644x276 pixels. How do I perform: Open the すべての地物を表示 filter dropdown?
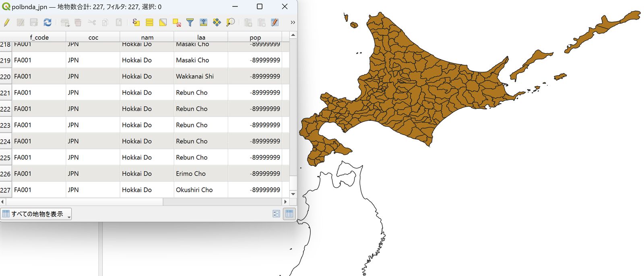(36, 214)
